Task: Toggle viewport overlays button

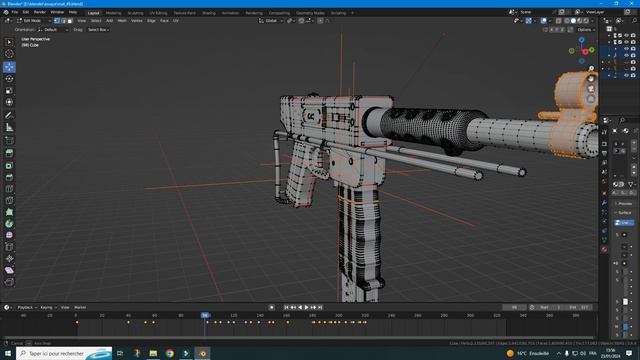Action: point(544,20)
